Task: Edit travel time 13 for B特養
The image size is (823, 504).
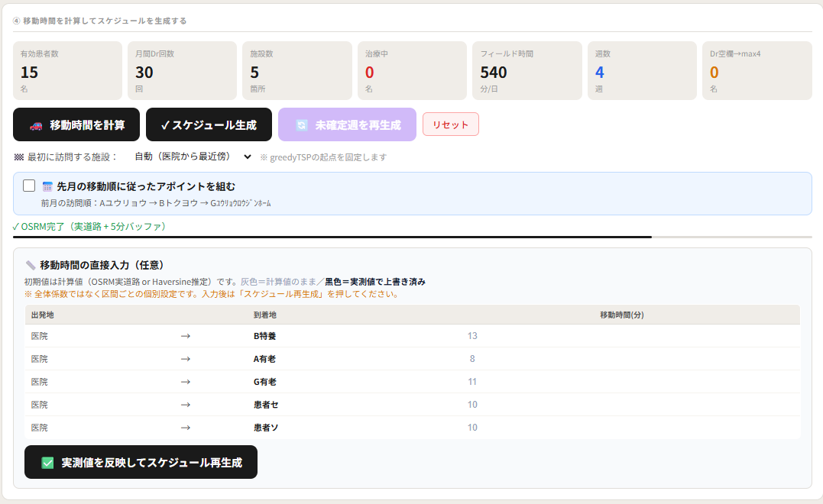Action: (472, 336)
